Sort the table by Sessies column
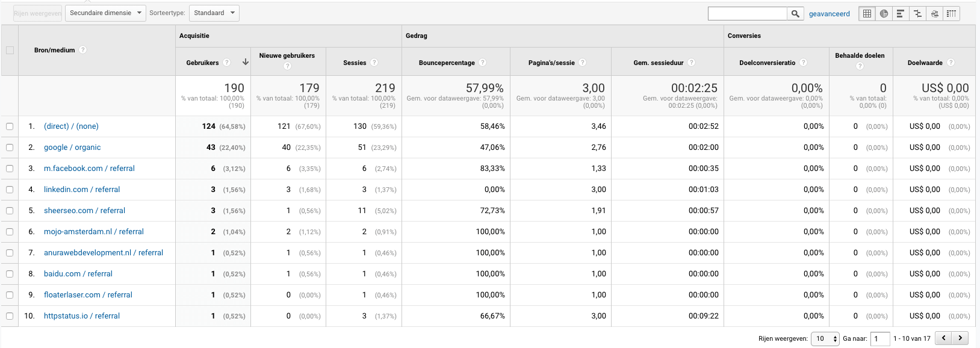The height and width of the screenshot is (348, 980). click(x=355, y=63)
